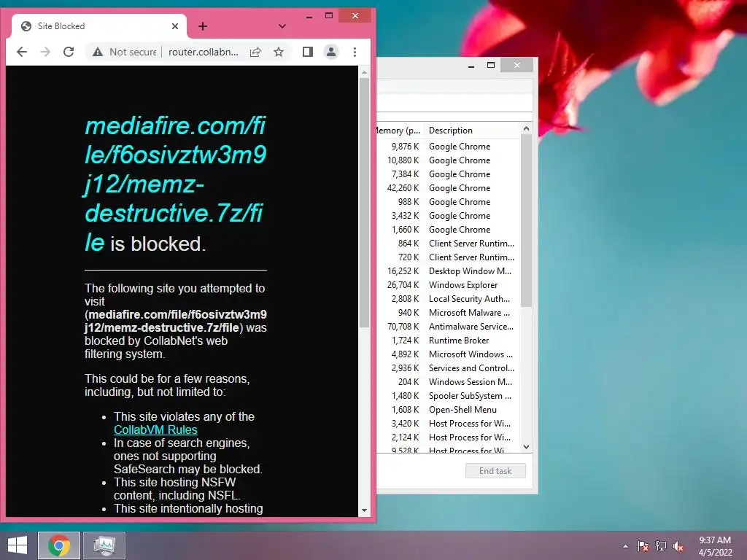Viewport: 747px width, 560px height.
Task: Bookmark this page with the star icon
Action: tap(279, 52)
